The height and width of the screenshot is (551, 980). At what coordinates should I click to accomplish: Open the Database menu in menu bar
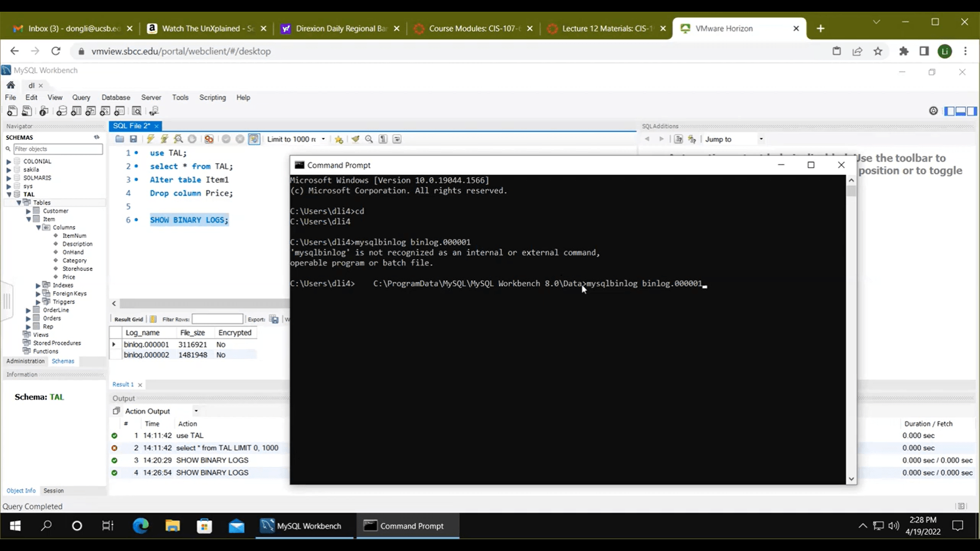pyautogui.click(x=116, y=97)
